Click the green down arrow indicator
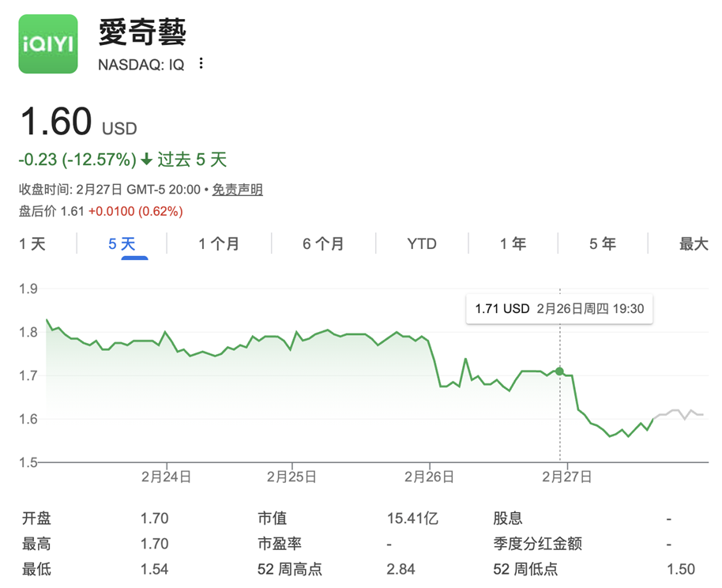Image resolution: width=722 pixels, height=588 pixels. 147,160
